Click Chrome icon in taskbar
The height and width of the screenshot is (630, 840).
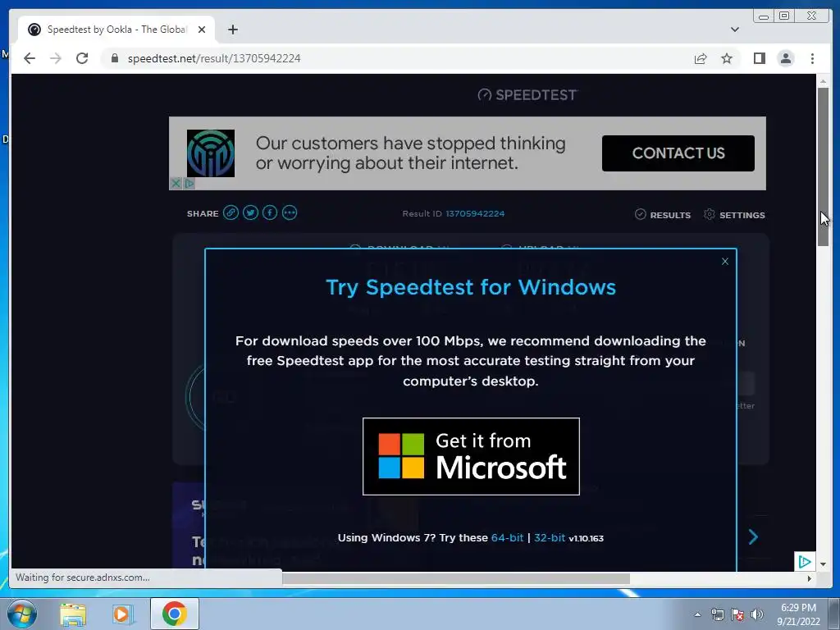coord(174,614)
